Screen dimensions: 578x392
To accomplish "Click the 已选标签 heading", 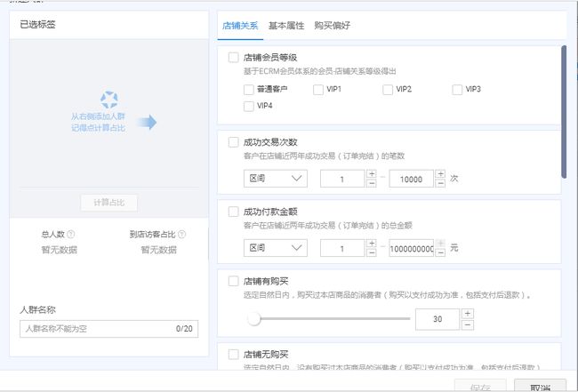I will (x=37, y=24).
